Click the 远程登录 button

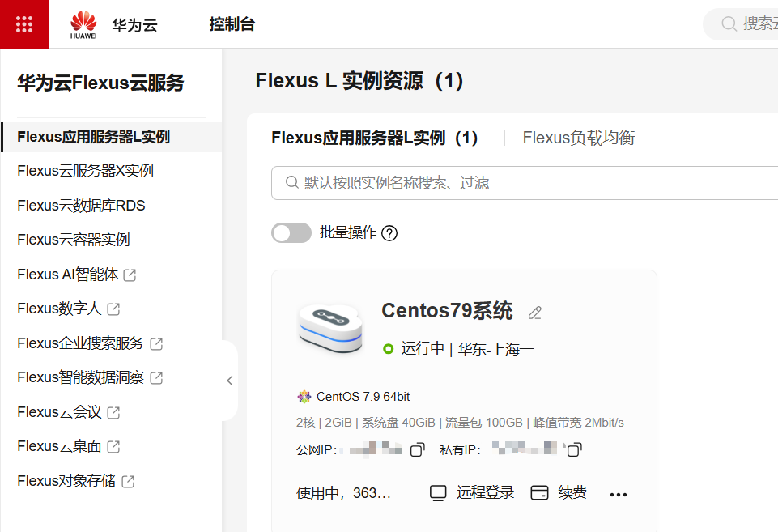(472, 493)
